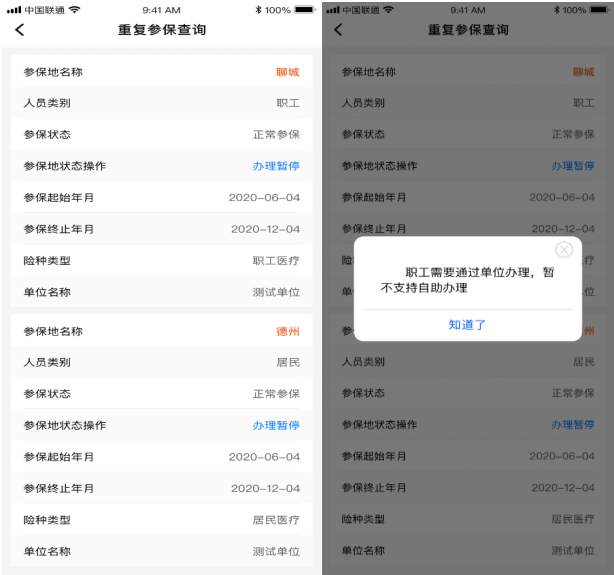Tap the Wi-Fi icon in the right status bar
This screenshot has width=614, height=575.
pos(388,9)
